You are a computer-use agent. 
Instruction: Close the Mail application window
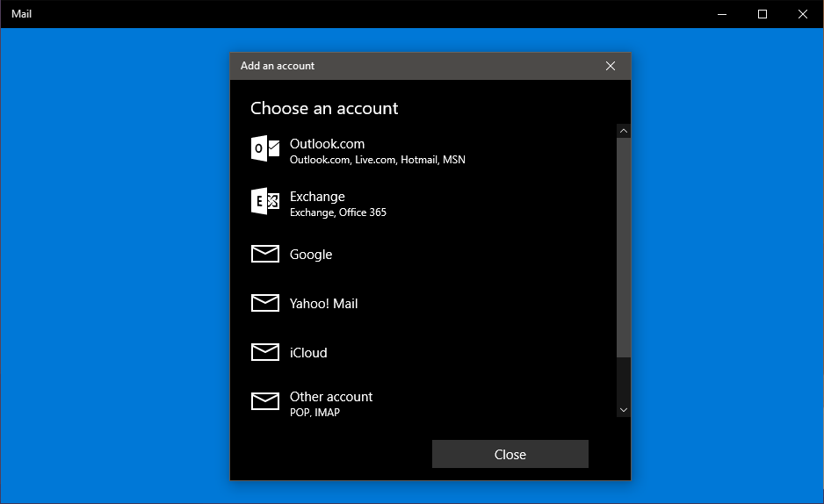[x=802, y=14]
